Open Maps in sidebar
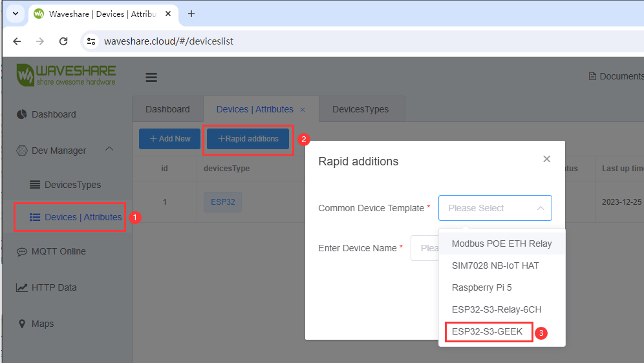This screenshot has height=363, width=644. pyautogui.click(x=42, y=324)
